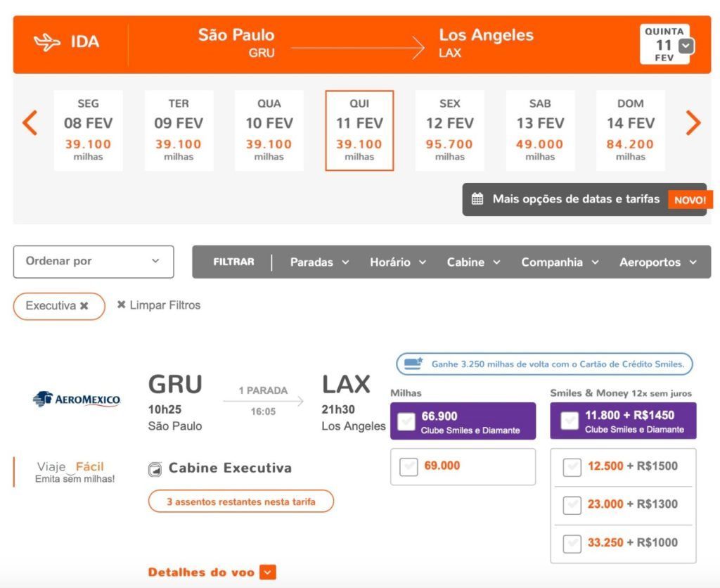Check the 33.250 + R$1000 option

pos(572,544)
